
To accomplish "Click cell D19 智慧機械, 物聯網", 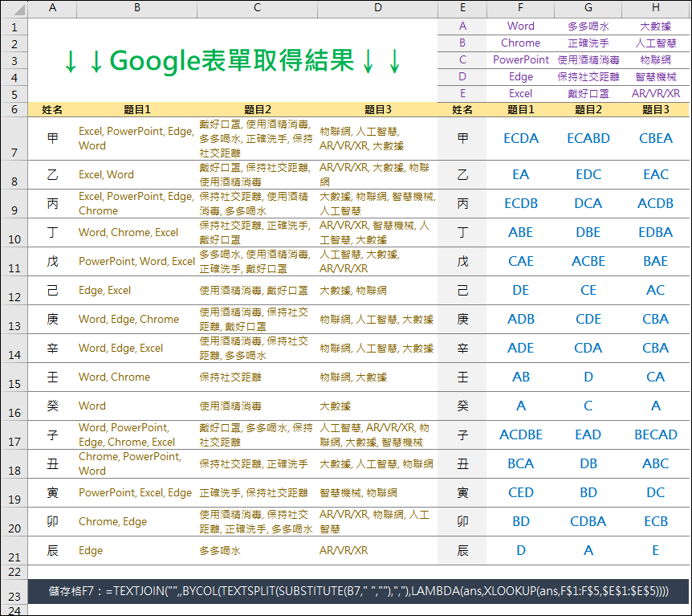I will pos(378,493).
